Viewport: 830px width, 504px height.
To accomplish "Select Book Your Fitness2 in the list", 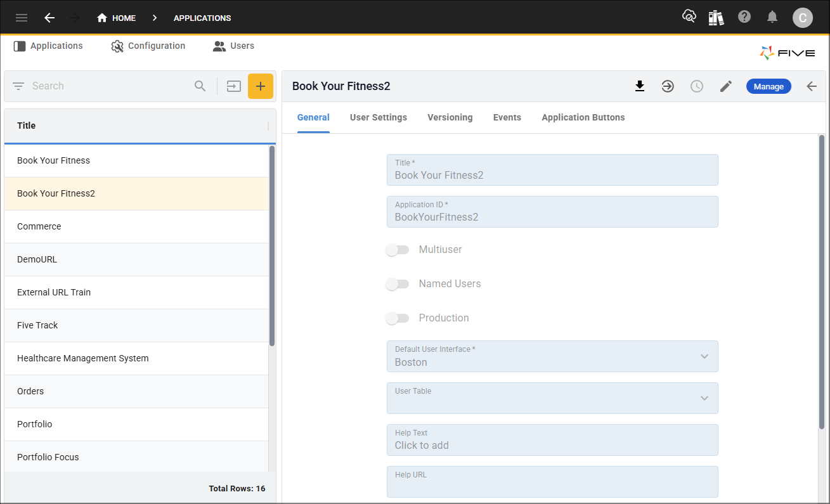I will click(136, 193).
